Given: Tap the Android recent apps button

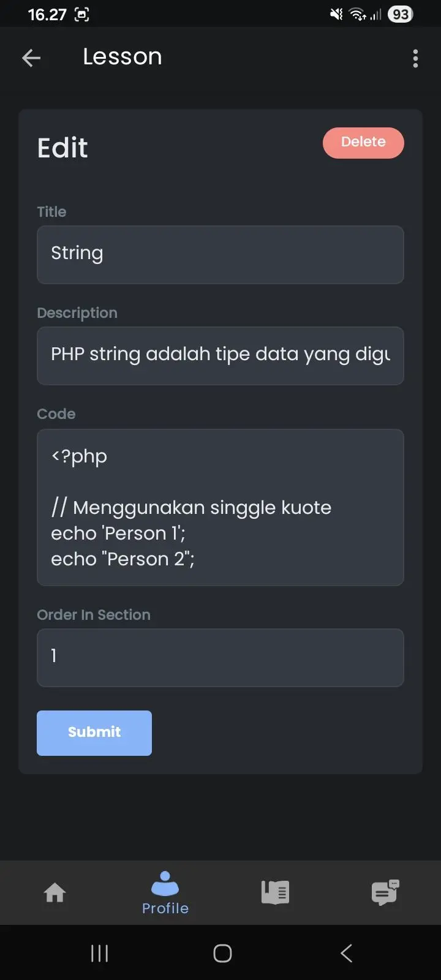Looking at the screenshot, I should pos(99,953).
